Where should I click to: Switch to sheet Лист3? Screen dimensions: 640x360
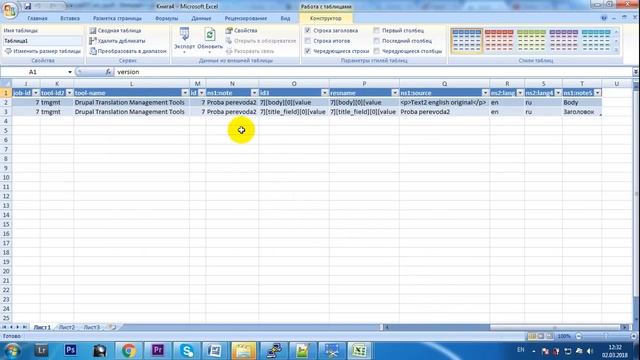[x=91, y=327]
